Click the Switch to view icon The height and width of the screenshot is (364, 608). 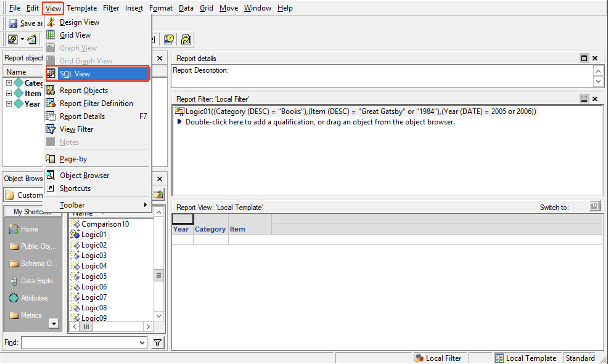click(595, 206)
